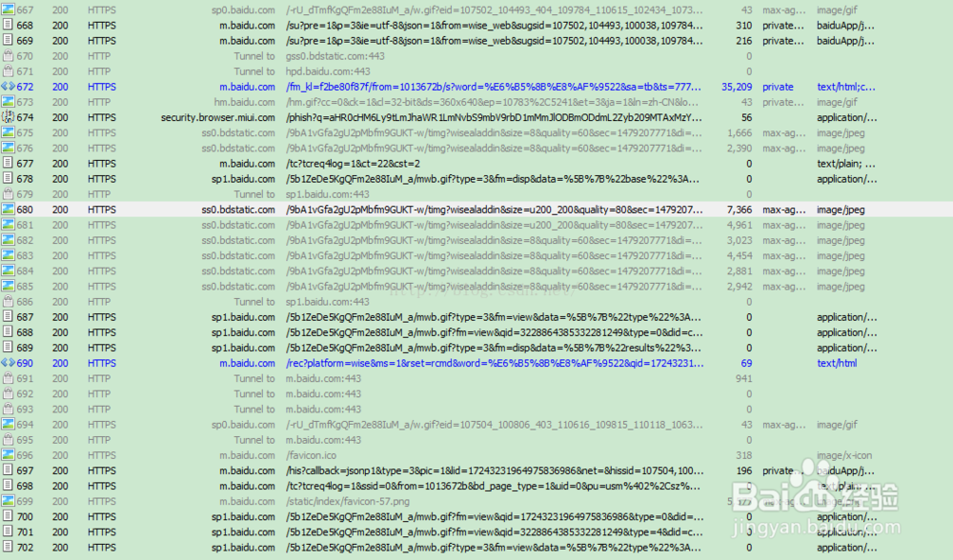The height and width of the screenshot is (560, 953).
Task: Click the /rec?platform=wise URL in row 690
Action: coord(495,363)
